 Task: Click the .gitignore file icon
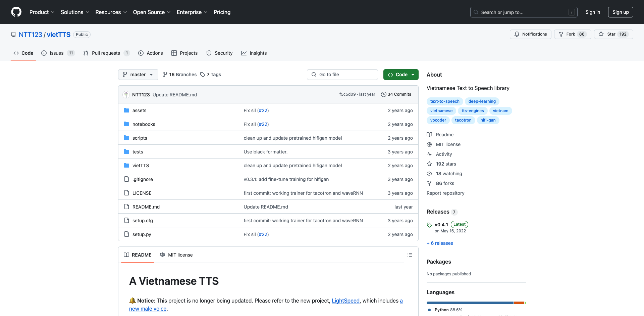point(126,179)
